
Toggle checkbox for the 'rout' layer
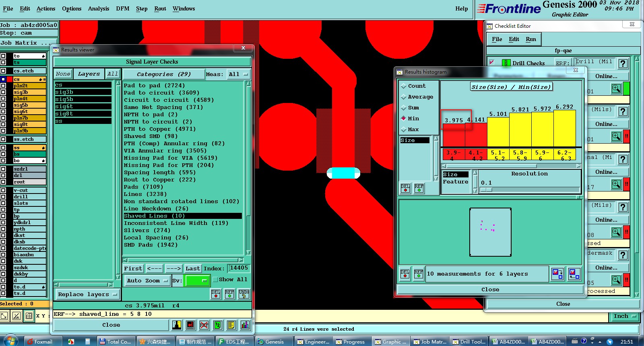point(3,182)
